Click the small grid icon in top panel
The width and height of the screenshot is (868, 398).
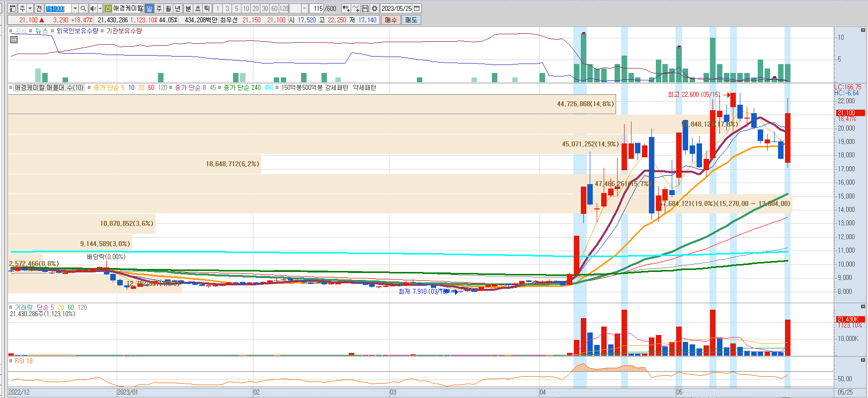point(13,40)
